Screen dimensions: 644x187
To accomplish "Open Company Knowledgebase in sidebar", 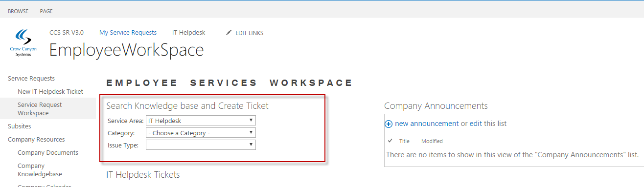I will (x=40, y=170).
